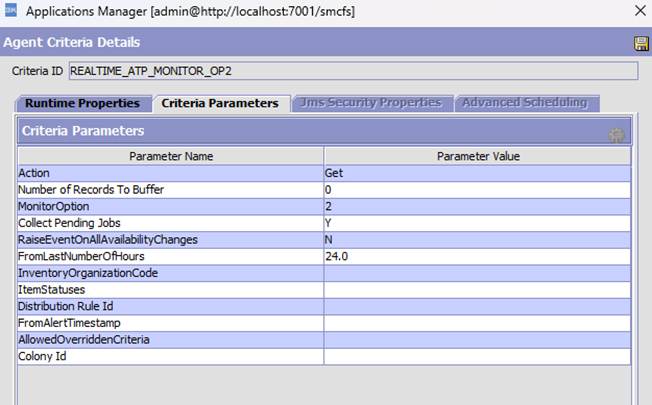Click the Applications Manager title bar icon

(11, 11)
